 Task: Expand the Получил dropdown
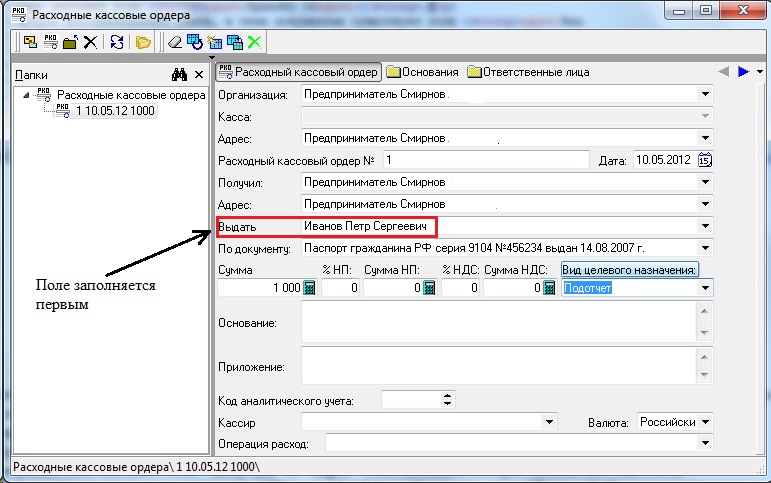pos(705,182)
